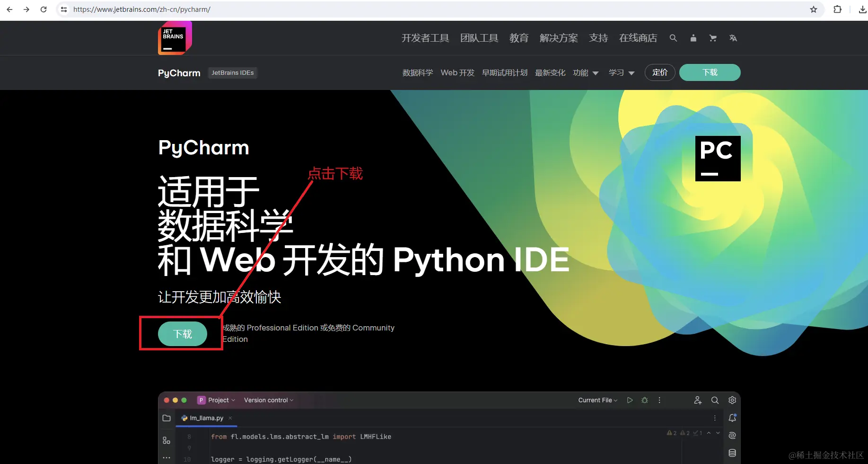Click the Run icon in the IDE toolbar
Image resolution: width=868 pixels, height=464 pixels.
coord(630,400)
